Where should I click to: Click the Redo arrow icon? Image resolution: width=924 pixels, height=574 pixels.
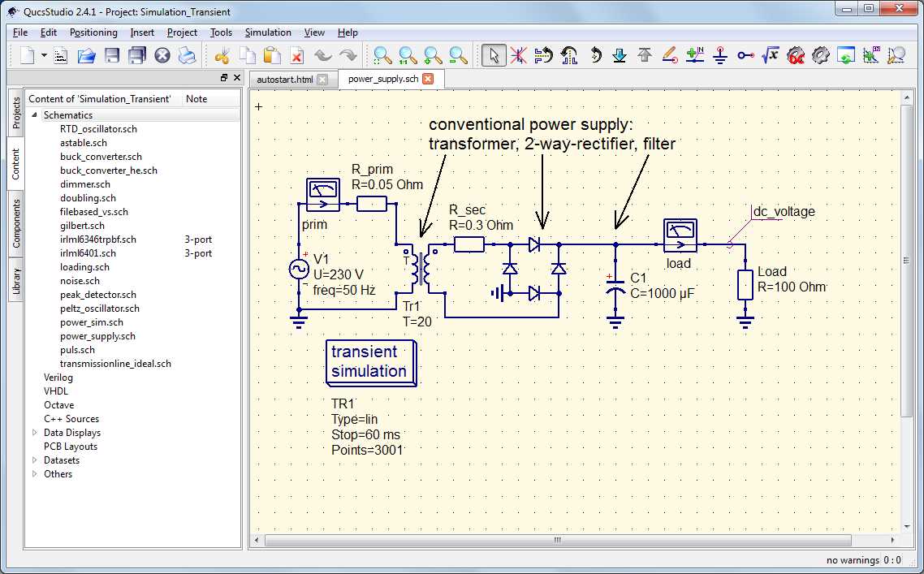coord(348,56)
